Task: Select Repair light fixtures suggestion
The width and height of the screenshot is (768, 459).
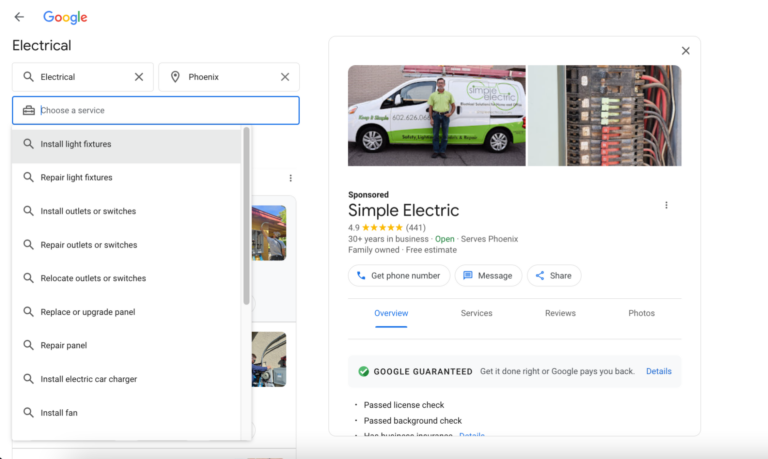Action: click(126, 177)
